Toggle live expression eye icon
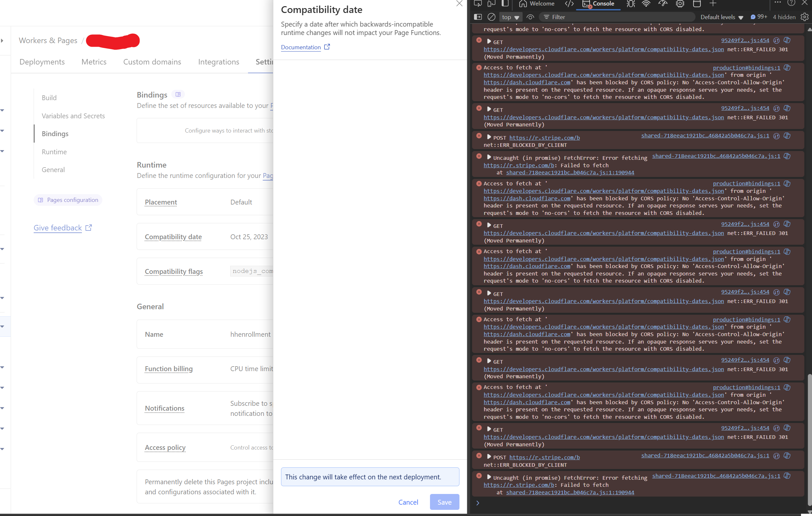812x516 pixels. 530,17
